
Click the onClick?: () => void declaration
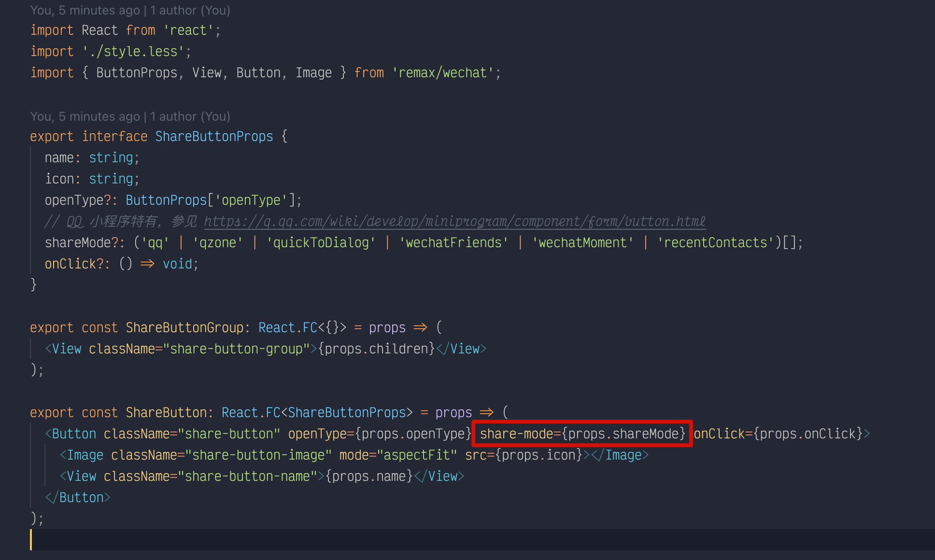(121, 264)
